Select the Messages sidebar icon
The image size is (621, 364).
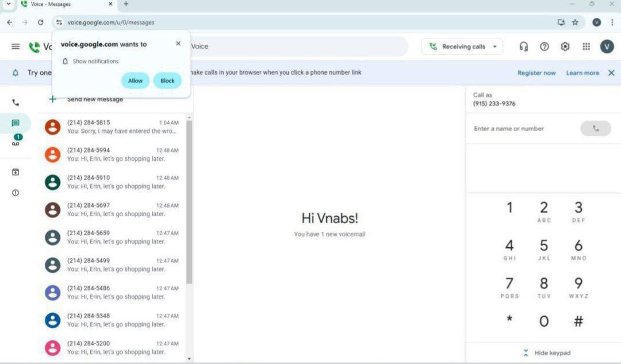coord(16,123)
